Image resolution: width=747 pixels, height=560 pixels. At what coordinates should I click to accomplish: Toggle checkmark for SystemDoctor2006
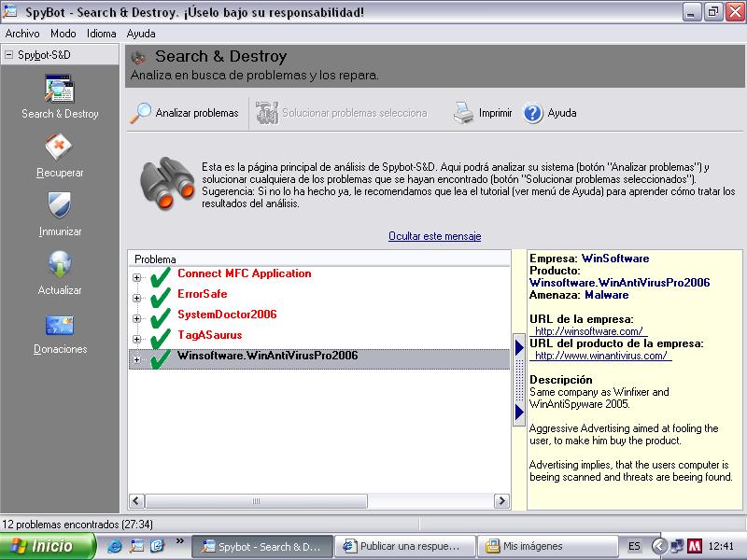tap(161, 317)
